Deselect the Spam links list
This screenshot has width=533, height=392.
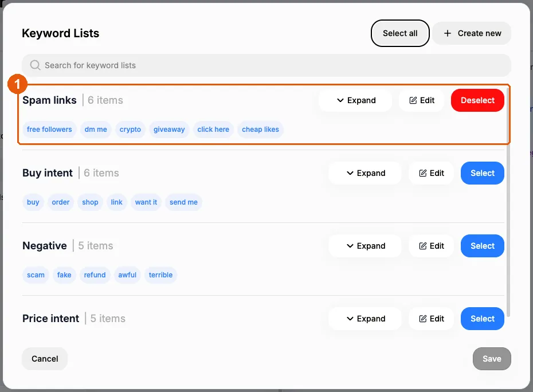click(477, 100)
